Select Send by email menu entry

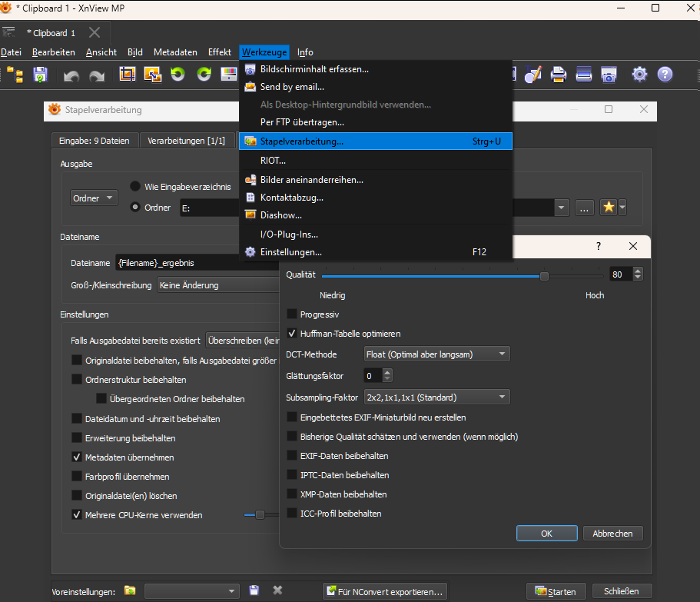[x=376, y=87]
